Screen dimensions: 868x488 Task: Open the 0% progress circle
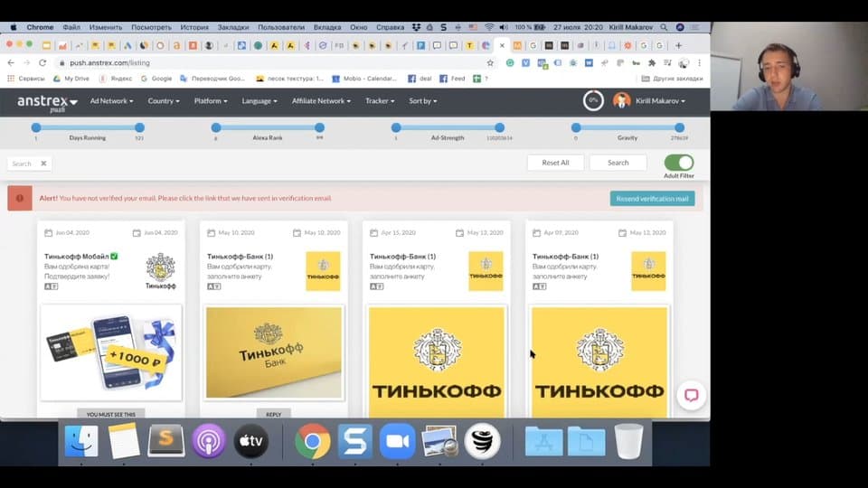click(593, 100)
